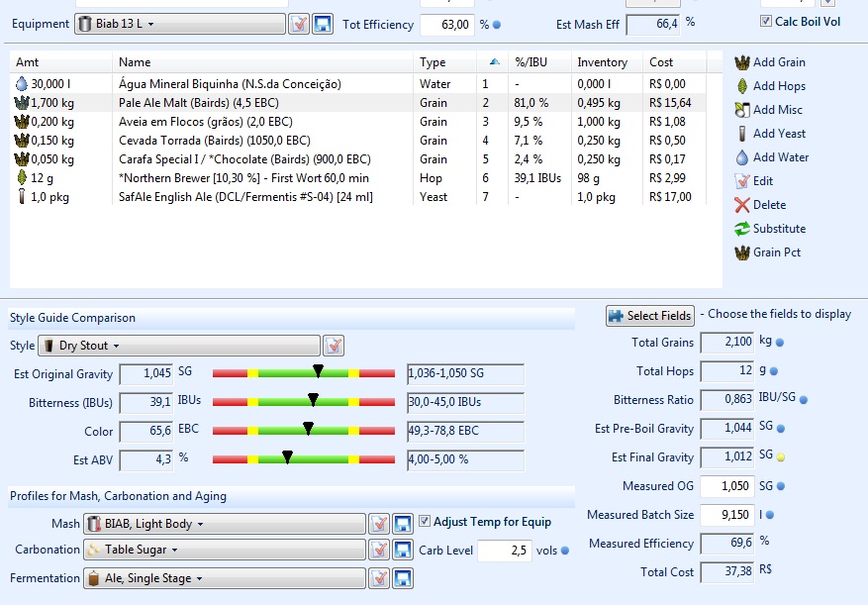Viewport: 868px width, 605px height.
Task: Click the Add Hops button
Action: click(770, 86)
